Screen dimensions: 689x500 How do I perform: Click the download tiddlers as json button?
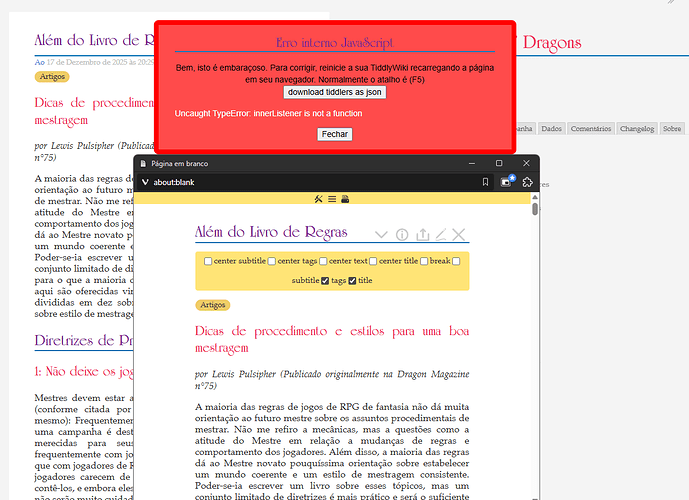334,92
